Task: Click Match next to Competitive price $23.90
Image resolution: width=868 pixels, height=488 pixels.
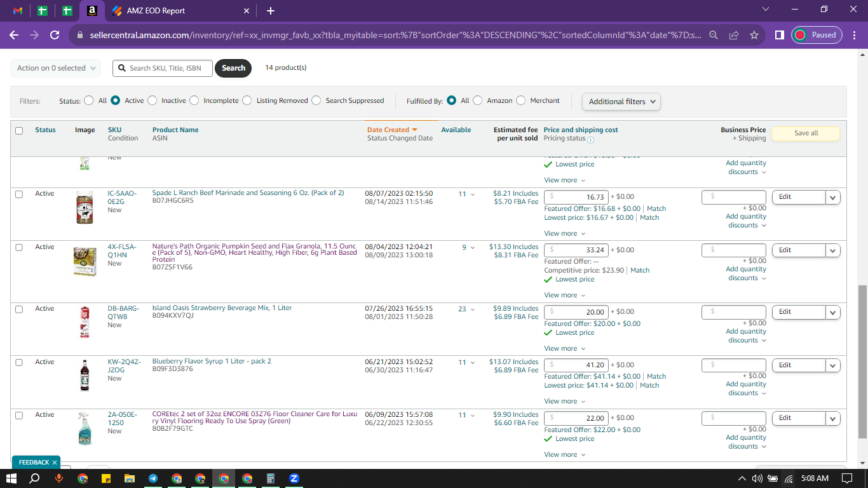Action: 640,270
